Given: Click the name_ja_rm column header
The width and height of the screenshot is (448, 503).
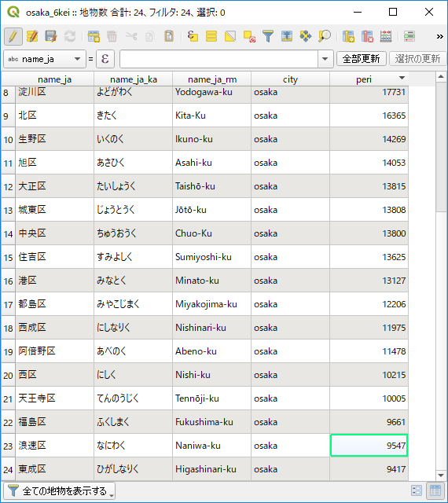Looking at the screenshot, I should 212,79.
